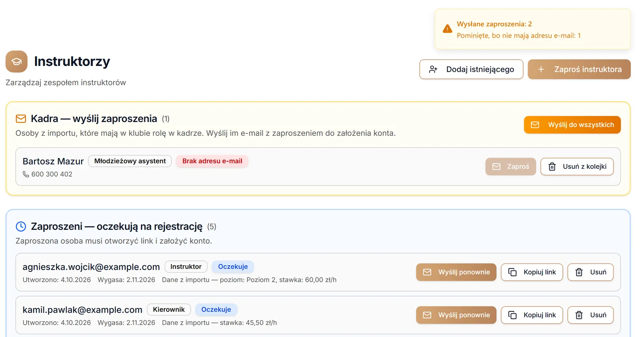The width and height of the screenshot is (644, 337).
Task: Click the name Bartosz Mazur
Action: 53,161
